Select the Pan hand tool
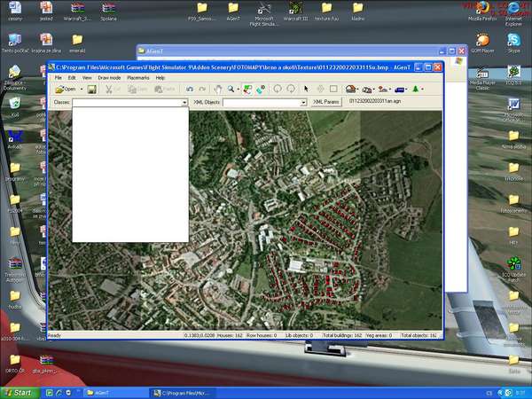532x399 pixels. pyautogui.click(x=218, y=90)
